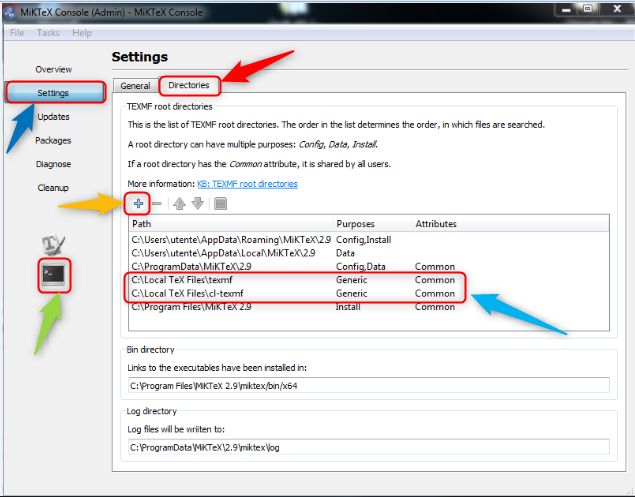Click the minus icon to remove directory

(157, 203)
